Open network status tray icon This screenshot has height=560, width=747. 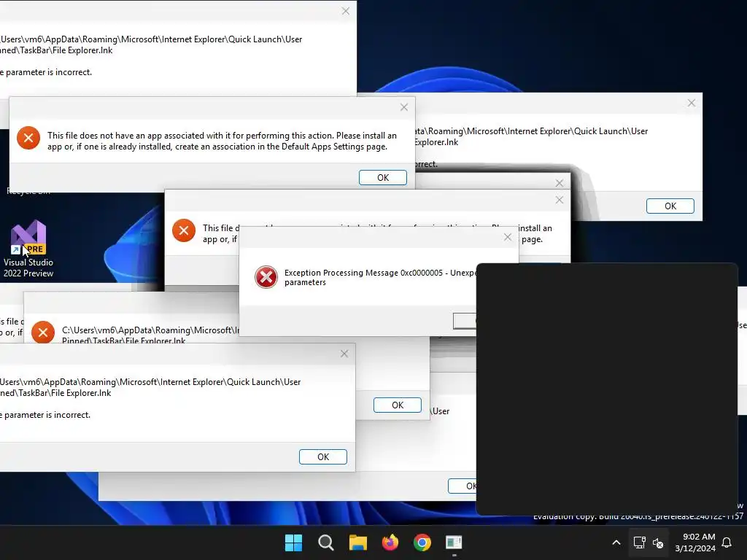coord(639,542)
